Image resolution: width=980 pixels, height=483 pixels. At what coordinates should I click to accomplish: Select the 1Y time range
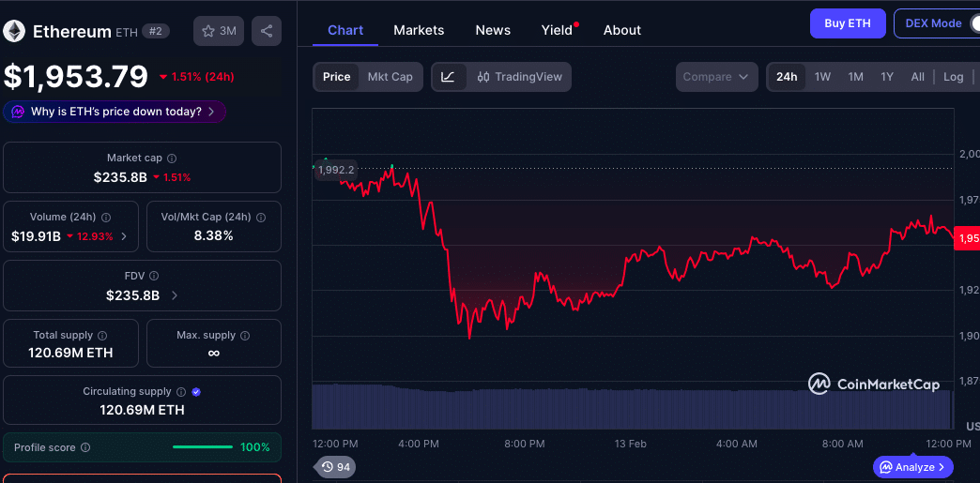pos(887,77)
